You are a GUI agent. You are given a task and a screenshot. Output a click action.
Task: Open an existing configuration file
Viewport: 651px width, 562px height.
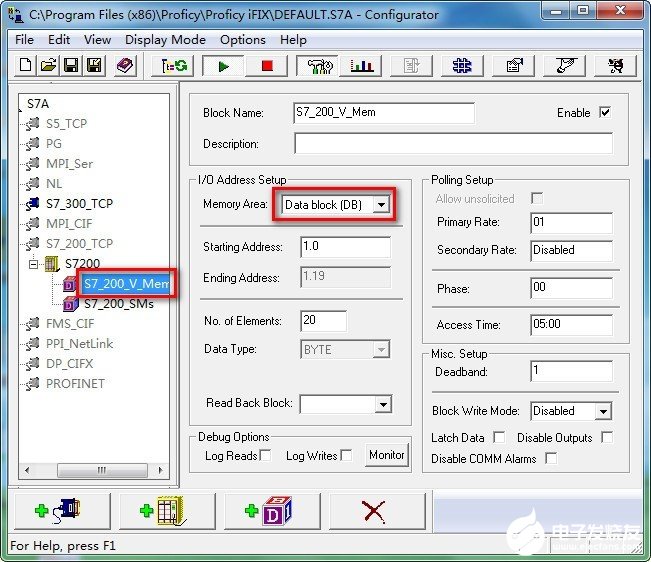click(48, 66)
